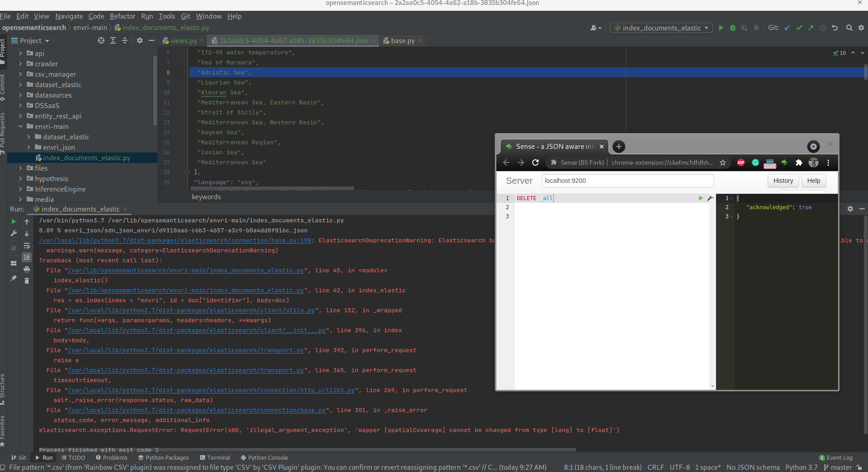Collapse the envri-main folder
Viewport: 868px width, 472px height.
20,127
